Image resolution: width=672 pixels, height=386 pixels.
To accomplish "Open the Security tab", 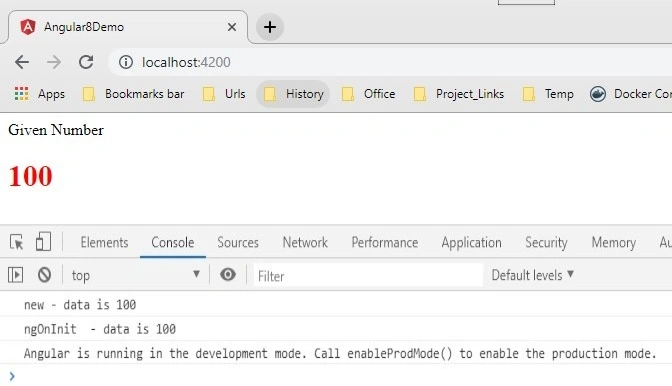I will pos(546,242).
